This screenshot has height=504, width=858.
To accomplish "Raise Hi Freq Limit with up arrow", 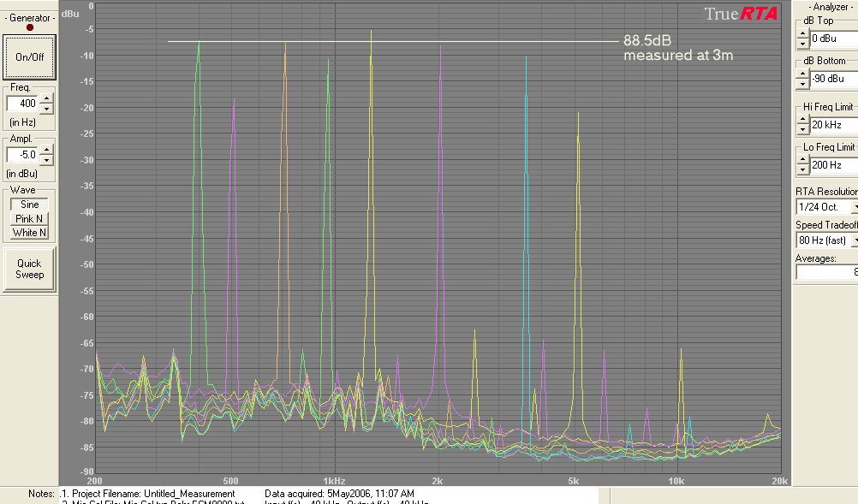I will [802, 121].
